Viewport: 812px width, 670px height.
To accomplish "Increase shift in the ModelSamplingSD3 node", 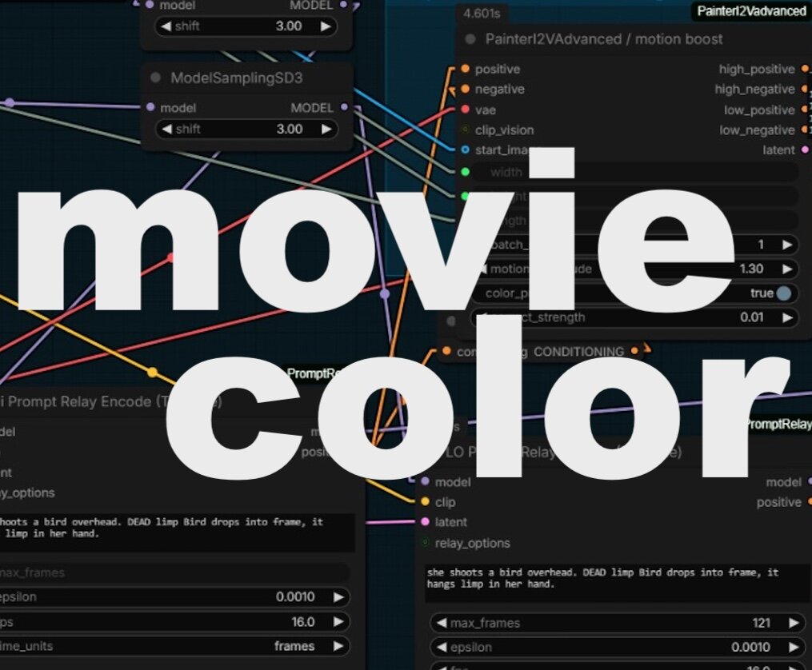I will tap(326, 129).
